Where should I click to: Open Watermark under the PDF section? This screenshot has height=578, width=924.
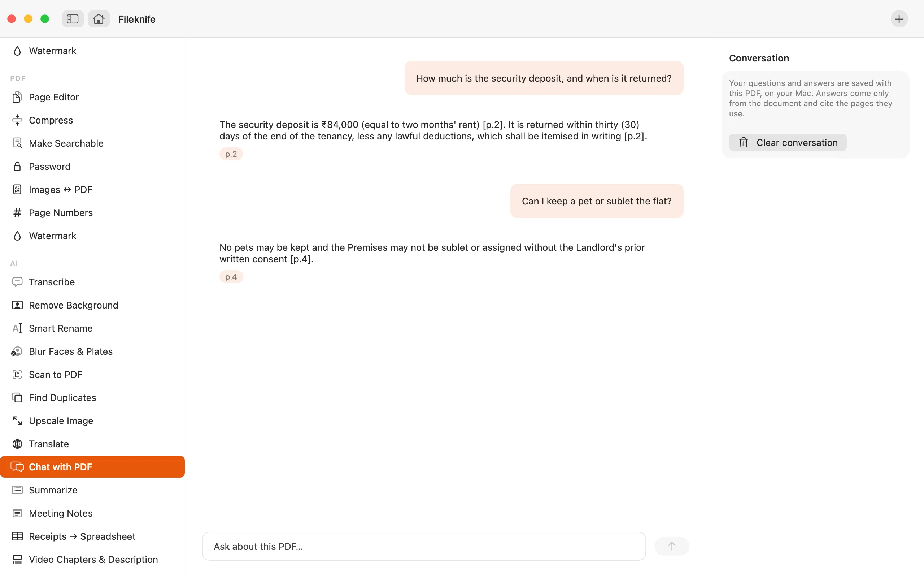[92, 236]
